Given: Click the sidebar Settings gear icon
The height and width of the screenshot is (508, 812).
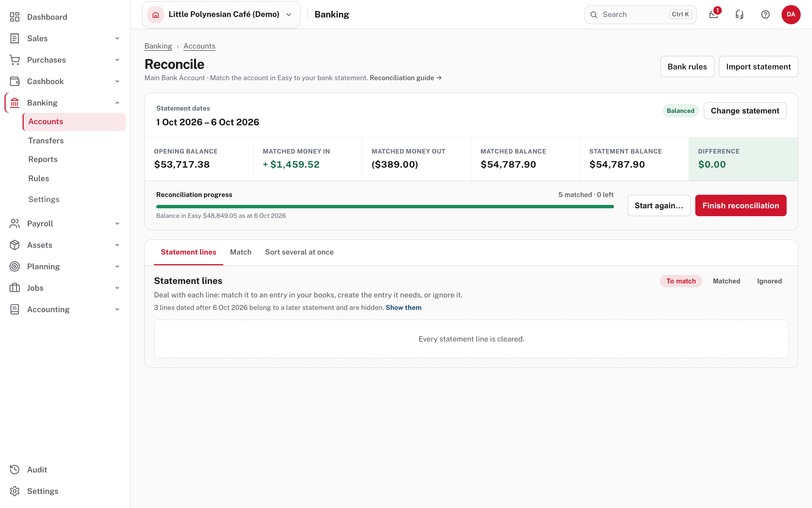Looking at the screenshot, I should click(x=14, y=491).
